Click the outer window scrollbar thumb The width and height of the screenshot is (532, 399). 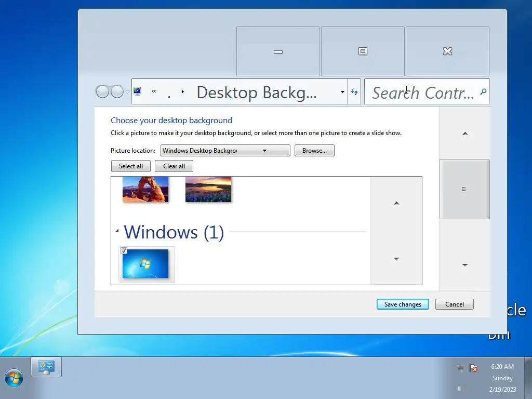click(x=464, y=189)
